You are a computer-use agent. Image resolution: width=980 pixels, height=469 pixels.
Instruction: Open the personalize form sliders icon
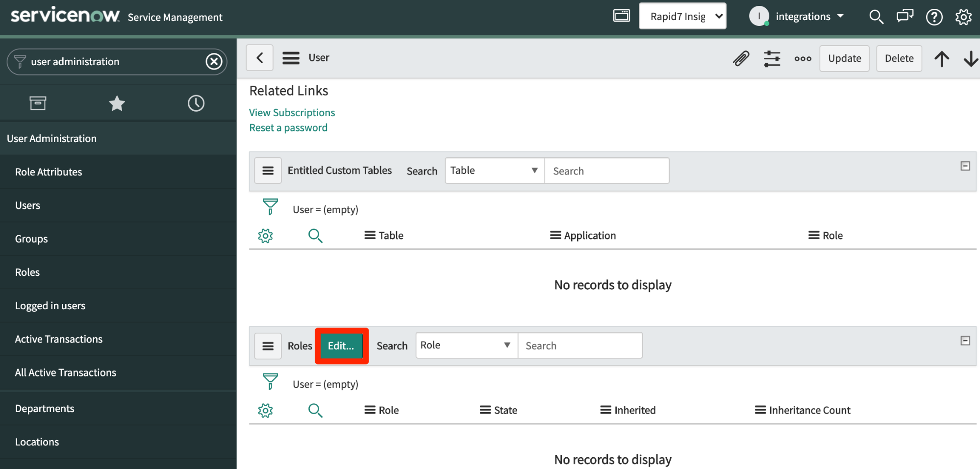pyautogui.click(x=772, y=58)
